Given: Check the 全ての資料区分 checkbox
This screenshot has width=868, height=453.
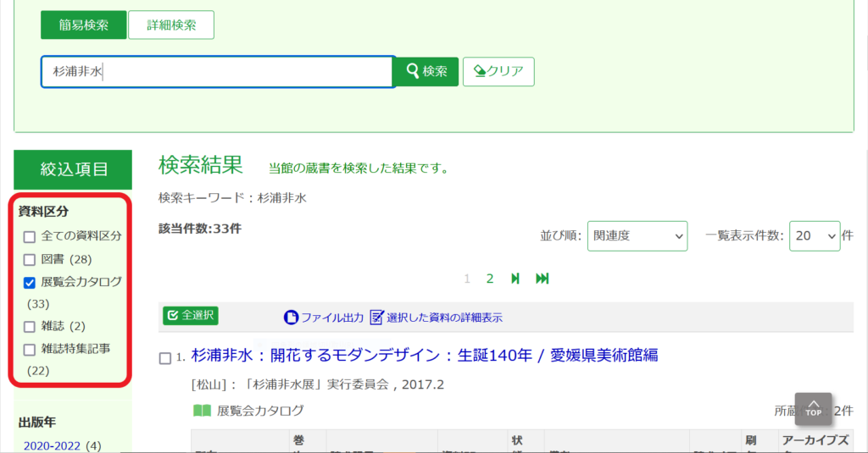Looking at the screenshot, I should [30, 237].
